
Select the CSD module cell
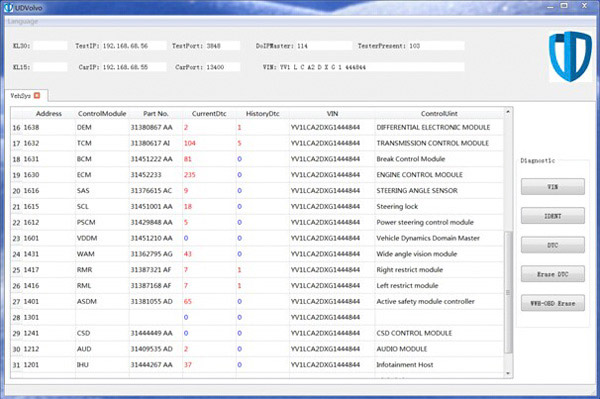102,333
